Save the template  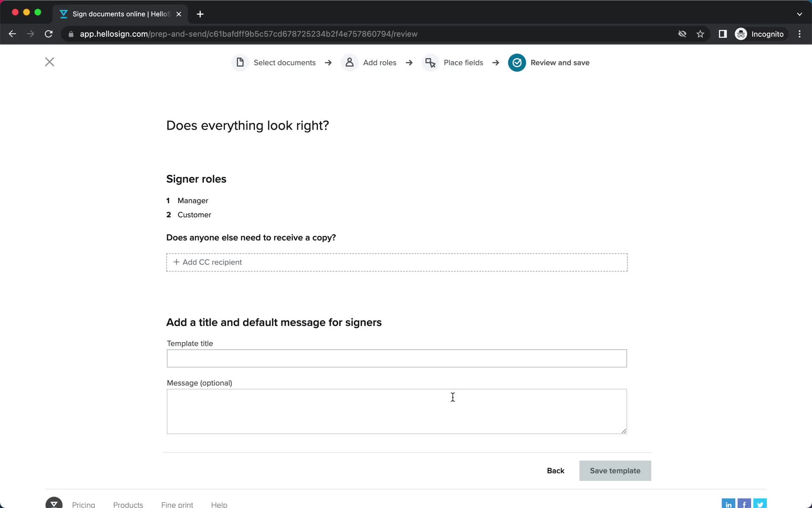click(615, 471)
